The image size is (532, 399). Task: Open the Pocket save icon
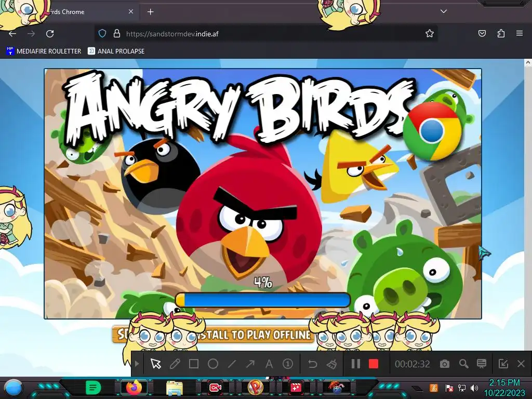(x=482, y=33)
